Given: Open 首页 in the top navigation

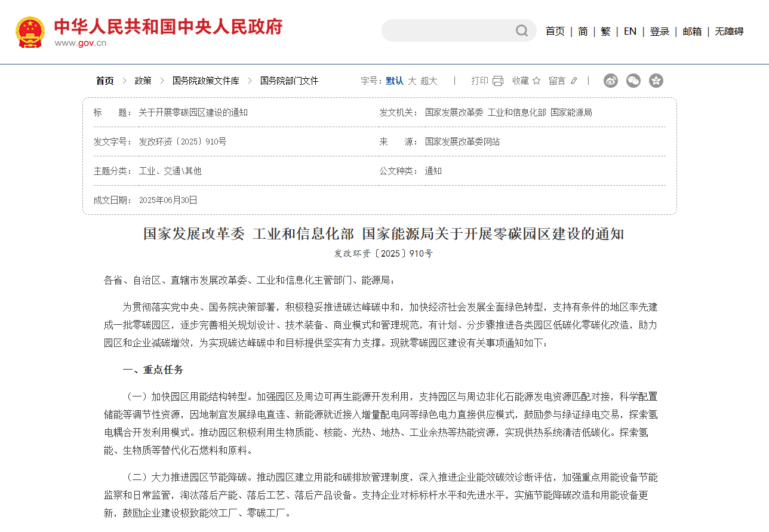Looking at the screenshot, I should click(x=555, y=32).
